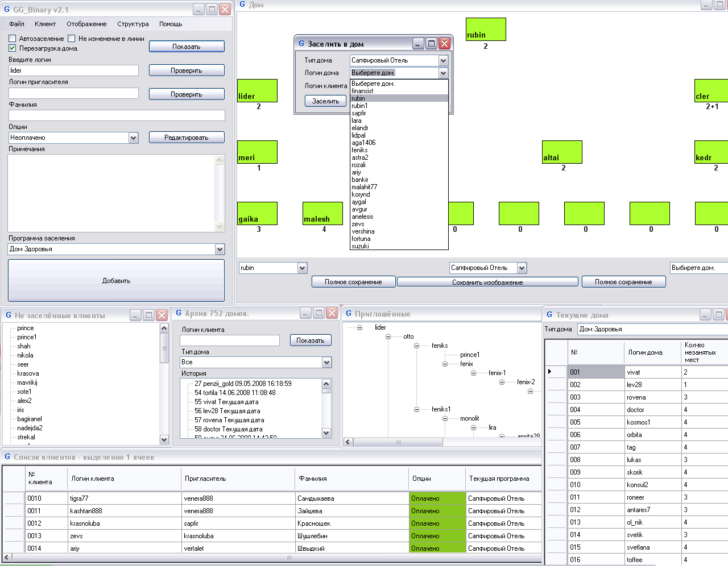Choose 'sapfir' from the open dropdown list

coord(359,113)
